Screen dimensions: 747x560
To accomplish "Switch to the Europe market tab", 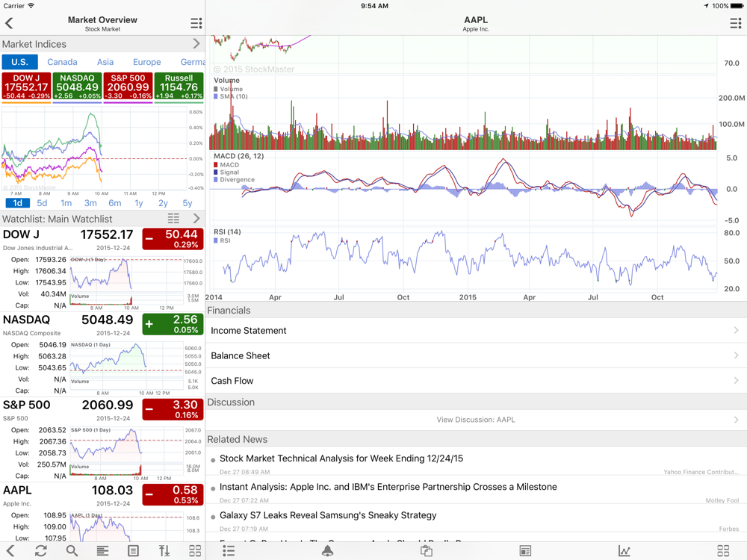I will pos(146,62).
